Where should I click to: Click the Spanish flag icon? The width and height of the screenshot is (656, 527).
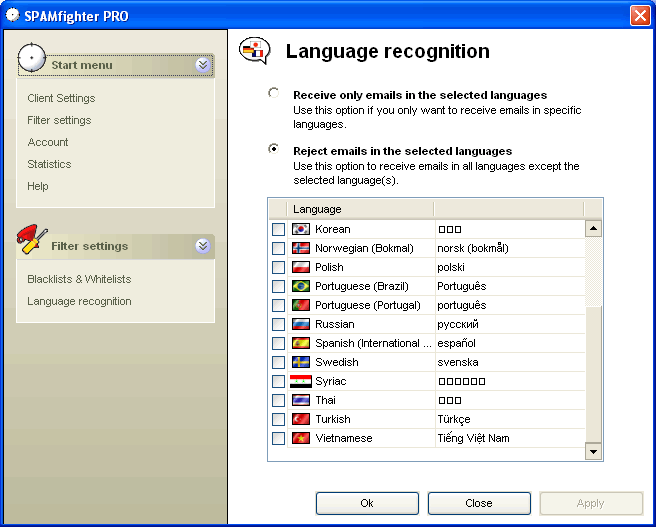[x=301, y=343]
